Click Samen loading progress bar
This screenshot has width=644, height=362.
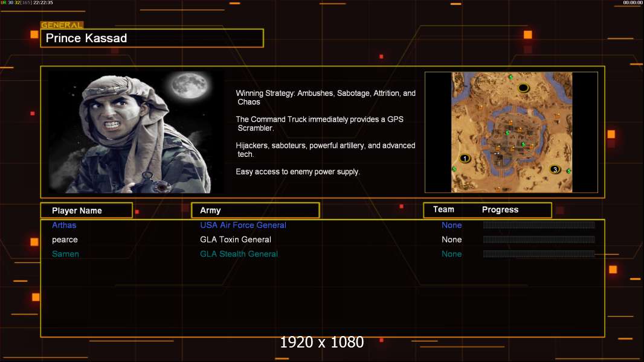[539, 254]
